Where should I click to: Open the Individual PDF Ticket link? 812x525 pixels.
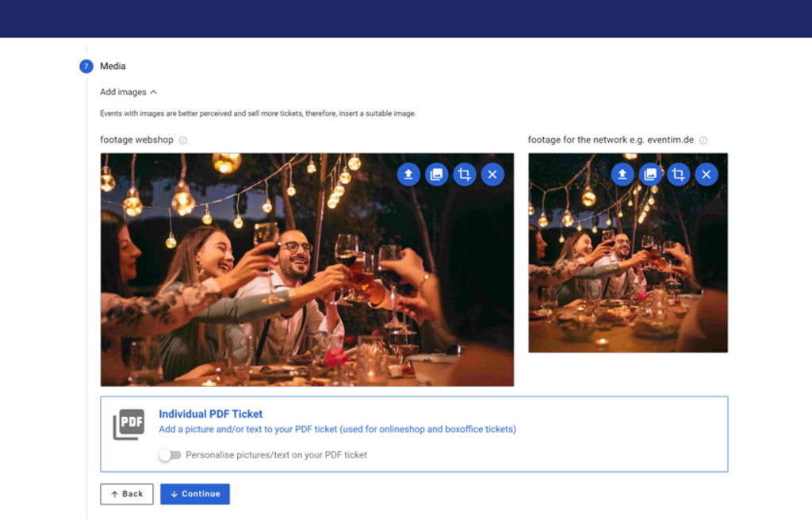pos(210,413)
